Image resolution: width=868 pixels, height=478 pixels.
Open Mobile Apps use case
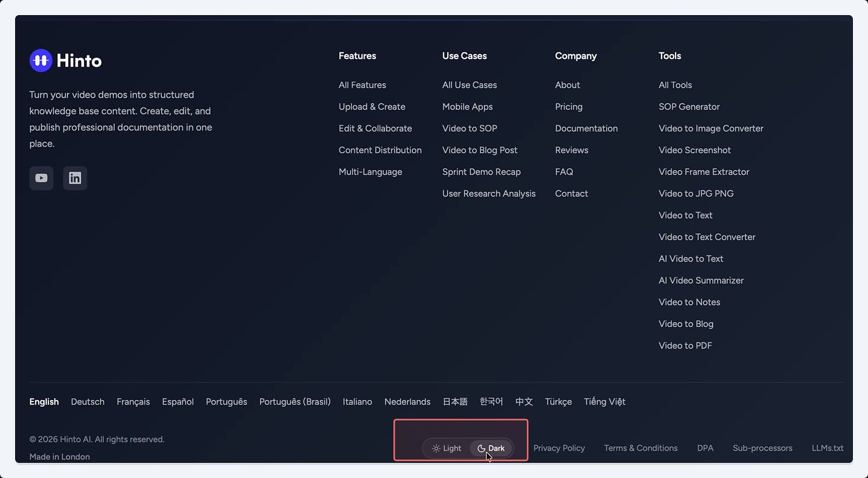click(468, 107)
